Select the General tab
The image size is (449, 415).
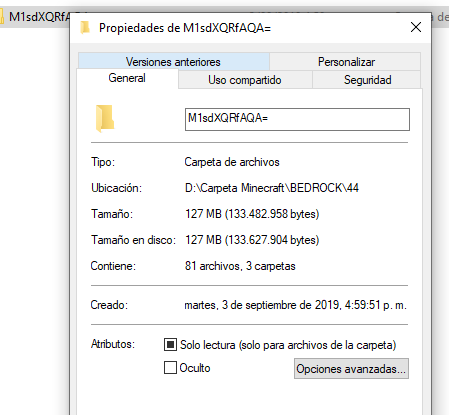127,78
